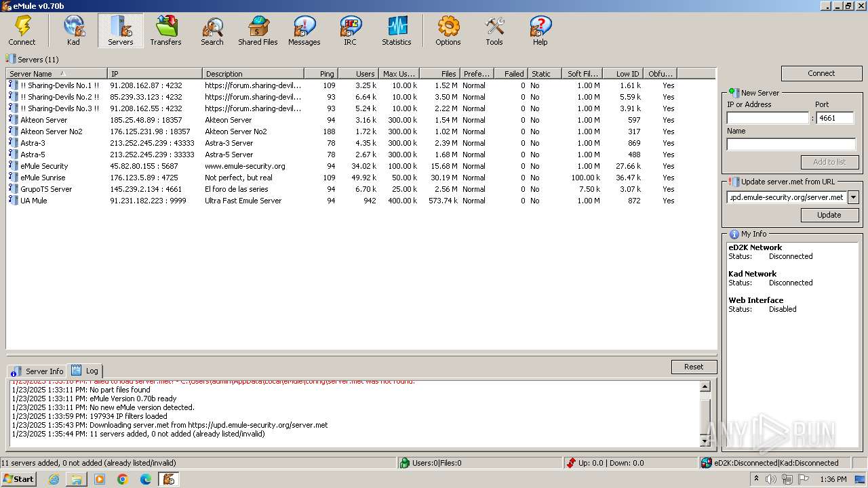Click the log scrollbar up arrow
This screenshot has width=868, height=488.
click(x=705, y=386)
